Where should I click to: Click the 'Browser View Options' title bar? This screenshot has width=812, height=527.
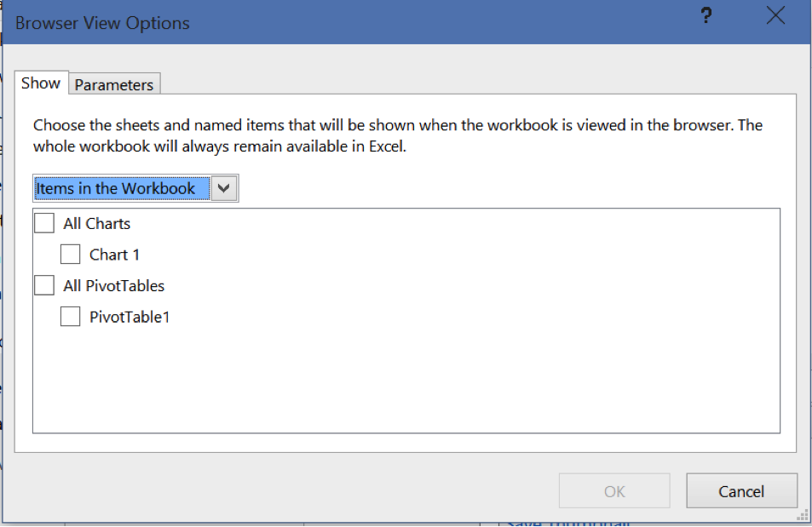[341, 23]
